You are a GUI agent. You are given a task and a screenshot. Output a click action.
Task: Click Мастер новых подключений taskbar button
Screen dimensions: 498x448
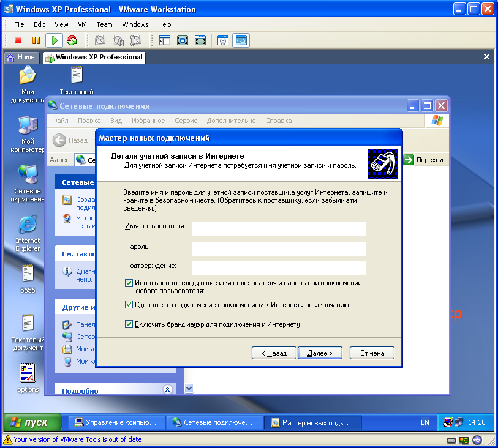click(x=313, y=423)
